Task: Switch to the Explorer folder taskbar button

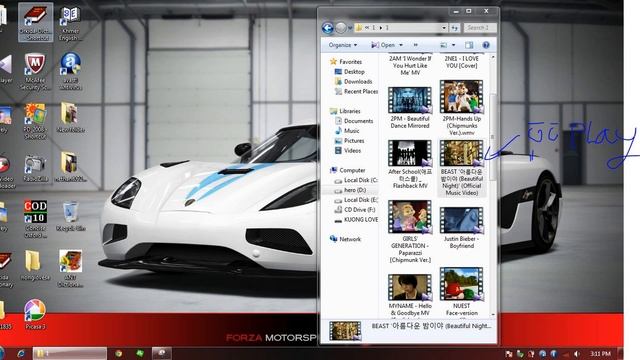Action: pyautogui.click(x=70, y=353)
